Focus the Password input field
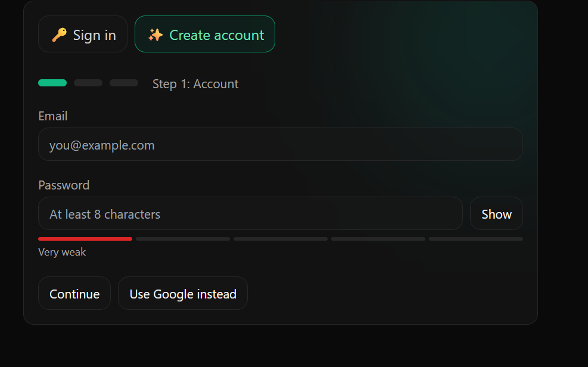 click(x=250, y=213)
